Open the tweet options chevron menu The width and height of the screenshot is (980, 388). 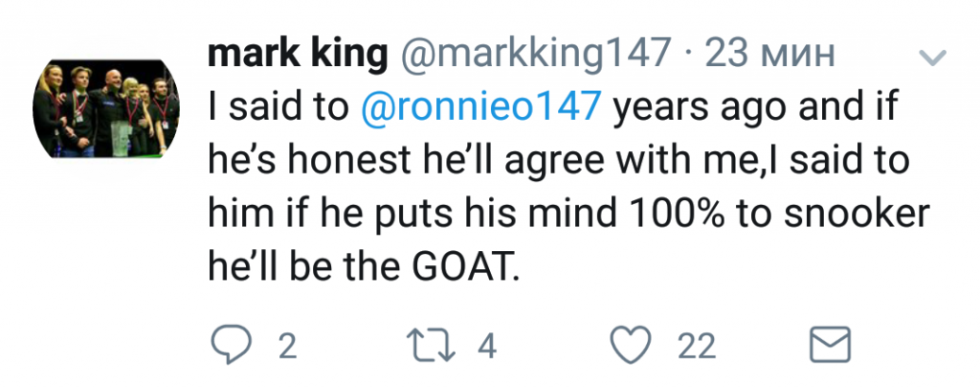pos(931,59)
